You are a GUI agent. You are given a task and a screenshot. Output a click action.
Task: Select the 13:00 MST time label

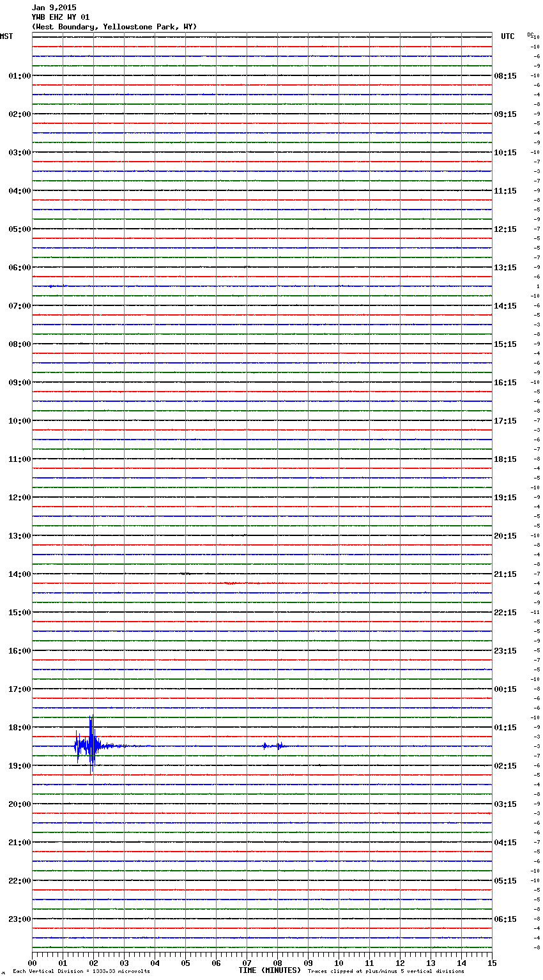(x=20, y=536)
